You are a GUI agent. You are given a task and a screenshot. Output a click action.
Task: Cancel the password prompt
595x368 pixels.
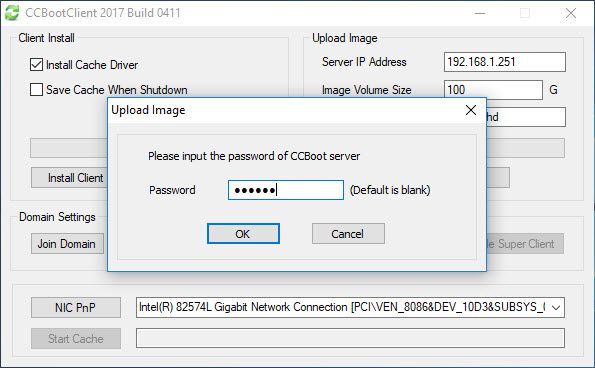pos(348,234)
